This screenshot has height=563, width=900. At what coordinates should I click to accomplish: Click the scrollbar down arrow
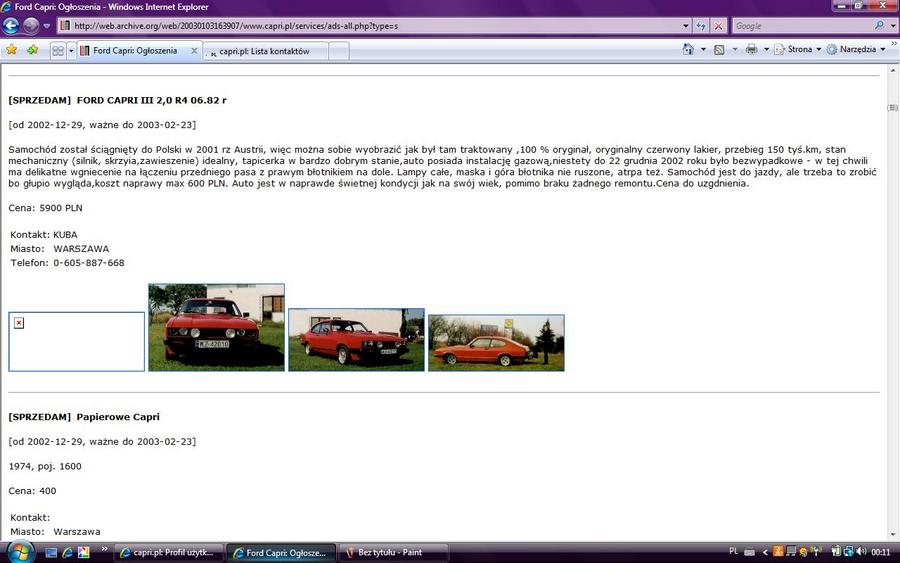click(x=893, y=534)
